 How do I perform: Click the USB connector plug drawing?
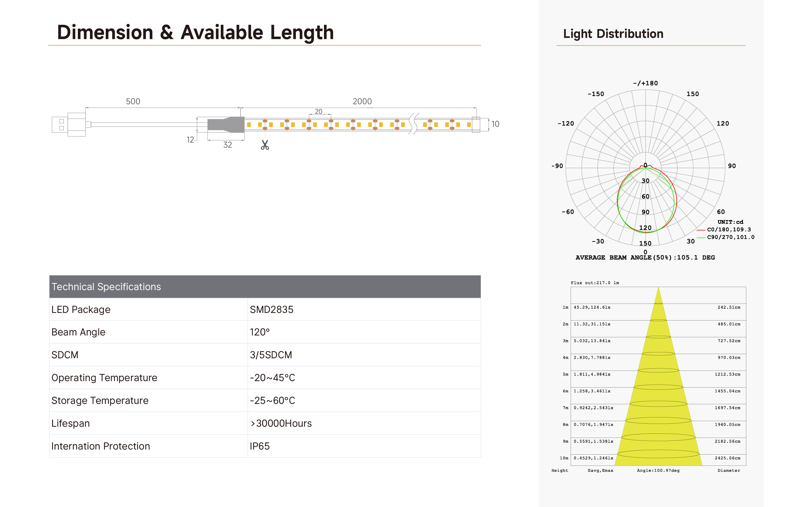point(69,124)
